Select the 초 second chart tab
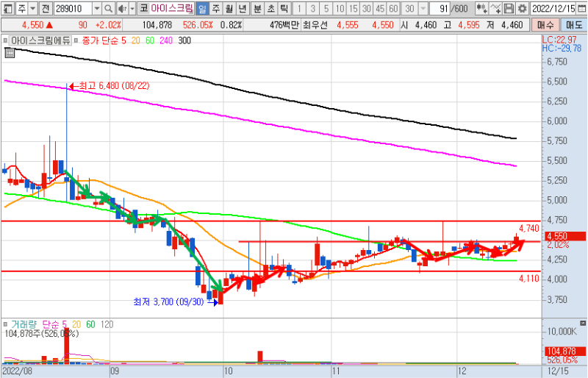 pyautogui.click(x=270, y=8)
